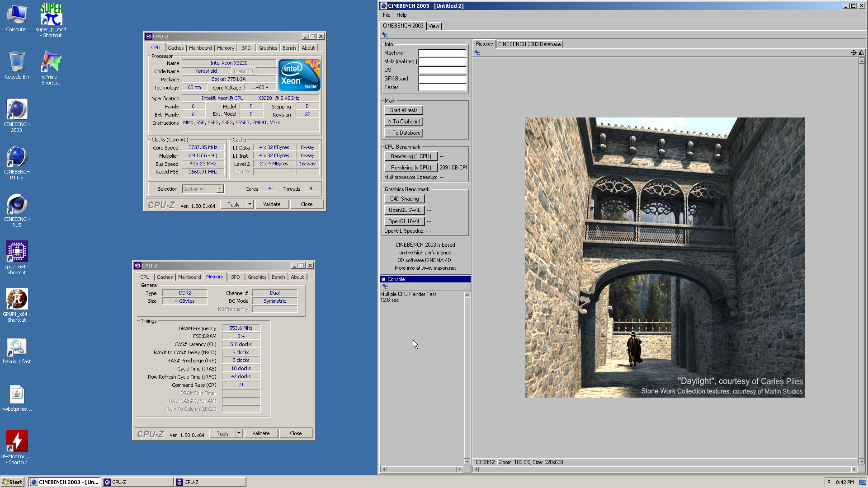
Task: Click the Intel Xeon inside logo
Action: click(x=299, y=75)
